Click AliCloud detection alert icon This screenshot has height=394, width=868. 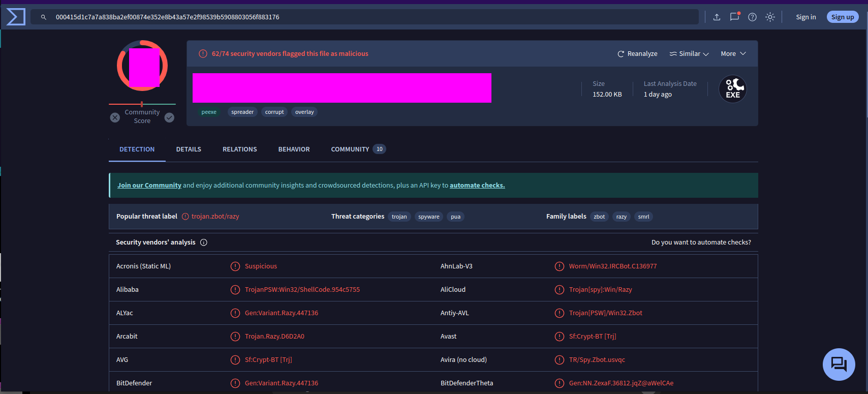point(560,290)
